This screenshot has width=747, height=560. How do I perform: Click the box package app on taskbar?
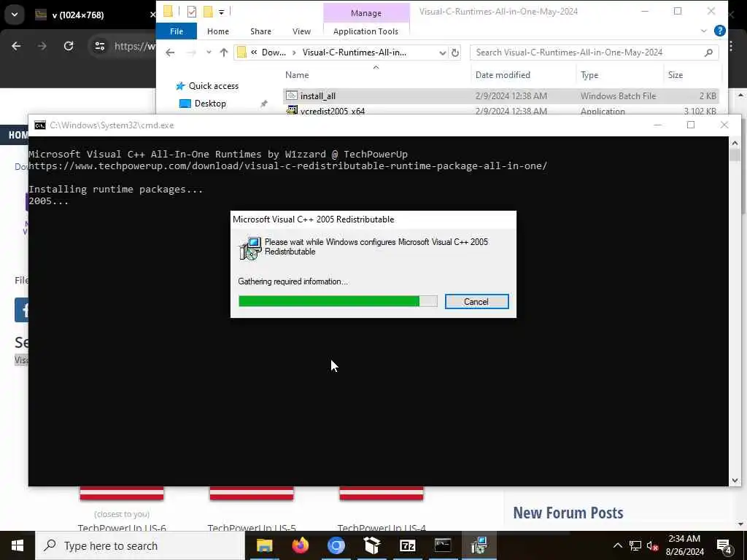point(371,545)
